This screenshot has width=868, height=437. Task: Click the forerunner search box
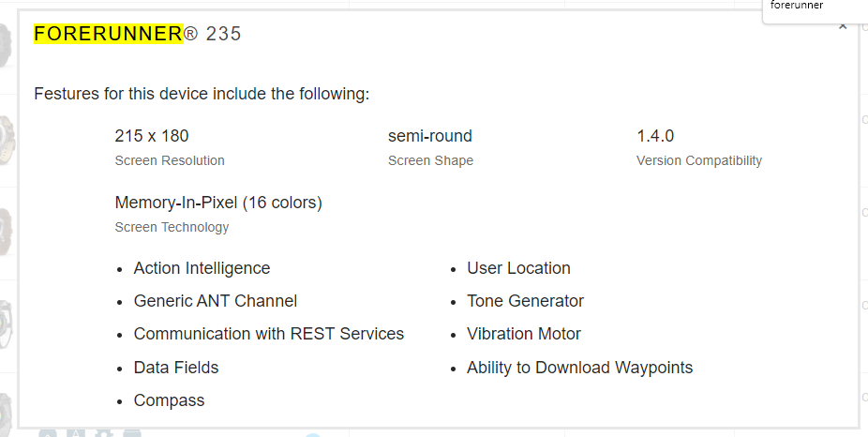click(x=813, y=8)
